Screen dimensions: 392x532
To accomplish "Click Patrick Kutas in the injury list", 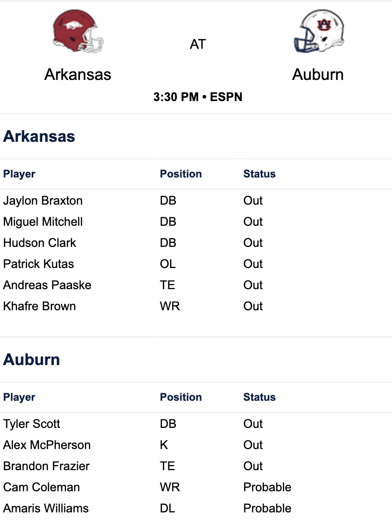I will (x=39, y=264).
